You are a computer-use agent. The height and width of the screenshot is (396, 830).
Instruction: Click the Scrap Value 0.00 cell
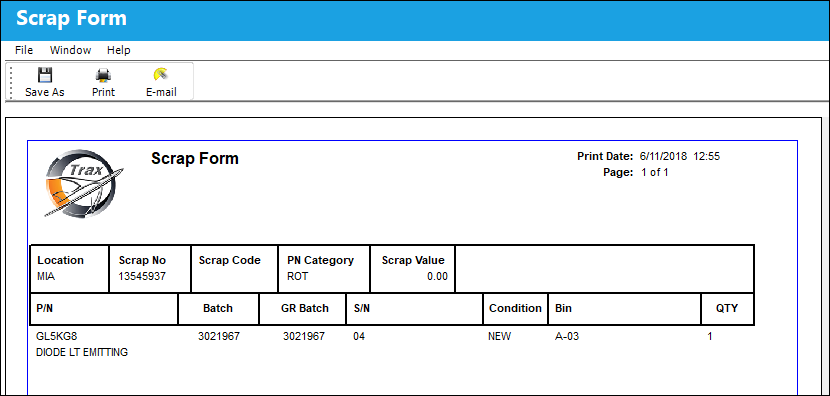[412, 268]
